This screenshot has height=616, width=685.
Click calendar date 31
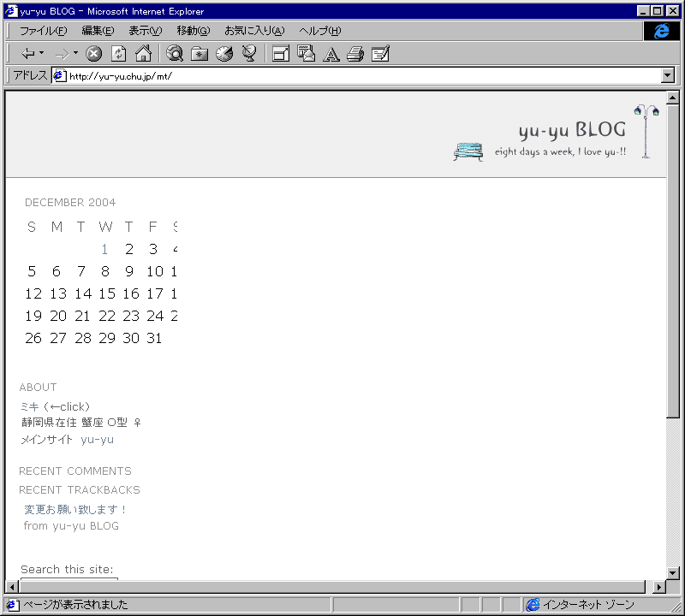pos(154,338)
